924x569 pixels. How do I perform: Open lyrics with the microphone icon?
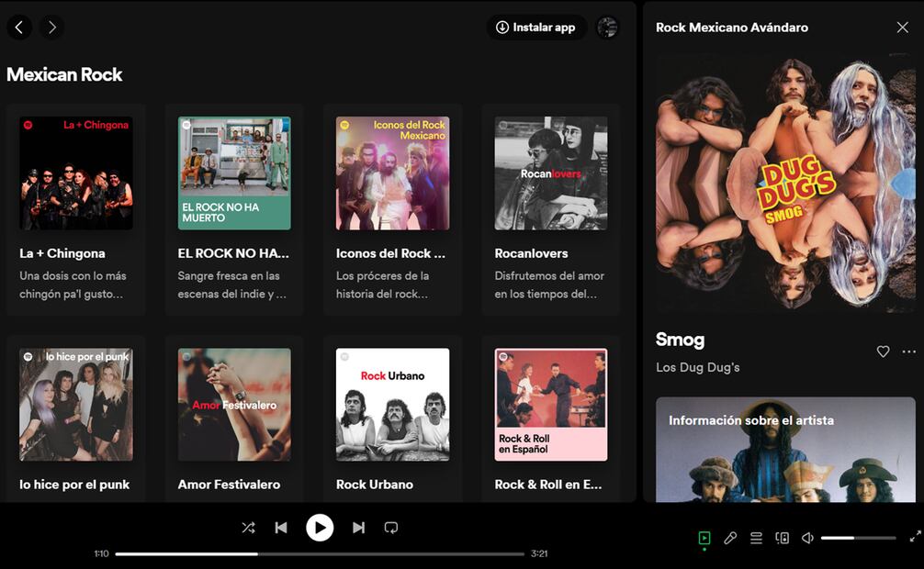(x=730, y=539)
